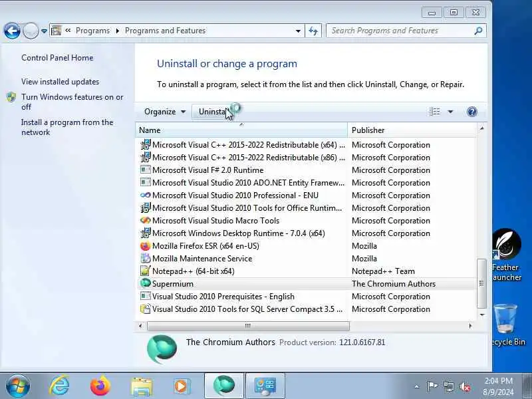Switch to Supermium taskbar button
The height and width of the screenshot is (399, 532).
tap(224, 386)
